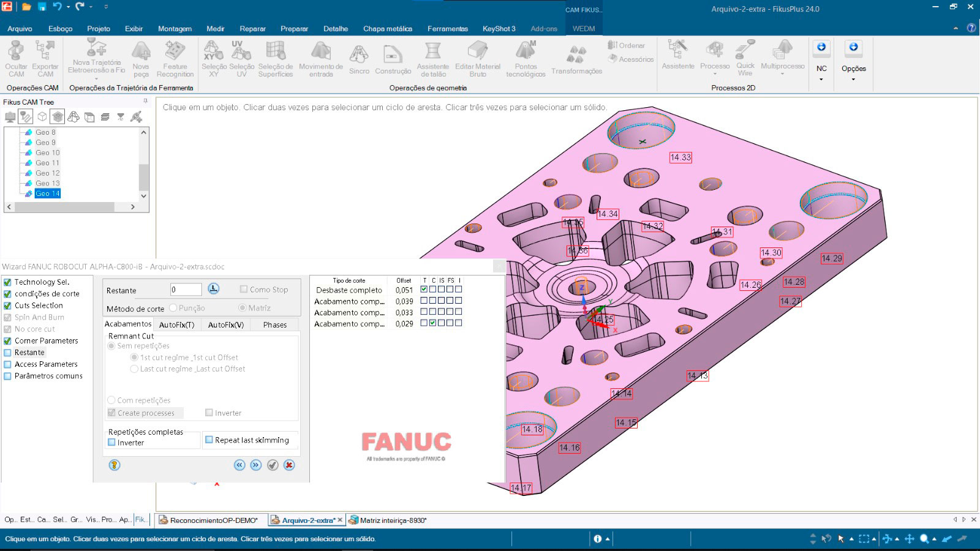Toggle condições de corte checkbox

[8, 294]
